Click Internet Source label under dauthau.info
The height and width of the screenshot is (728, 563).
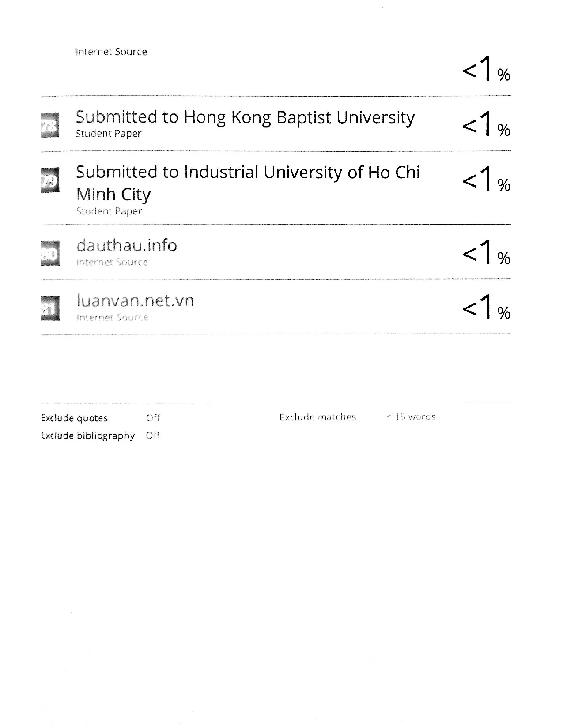pos(112,263)
